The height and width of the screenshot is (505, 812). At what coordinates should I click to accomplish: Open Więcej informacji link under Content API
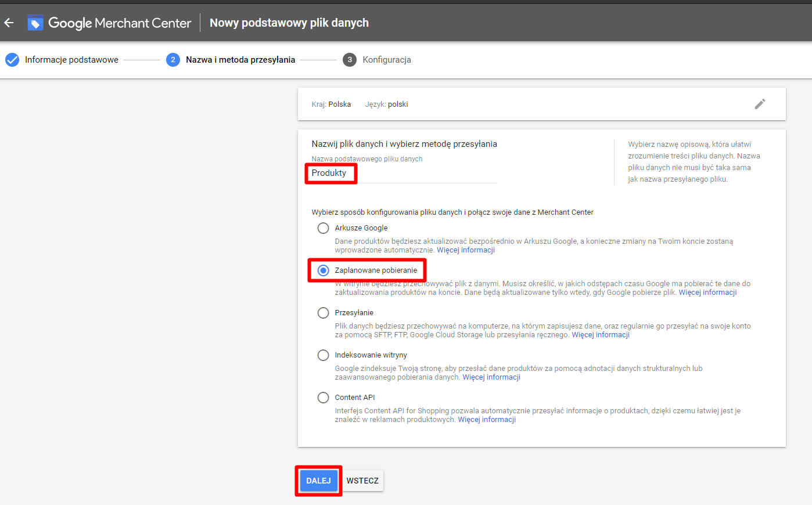pos(487,420)
